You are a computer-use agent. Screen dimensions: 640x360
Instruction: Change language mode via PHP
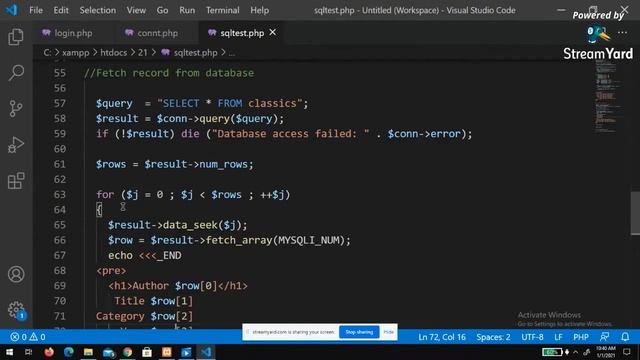pos(581,337)
